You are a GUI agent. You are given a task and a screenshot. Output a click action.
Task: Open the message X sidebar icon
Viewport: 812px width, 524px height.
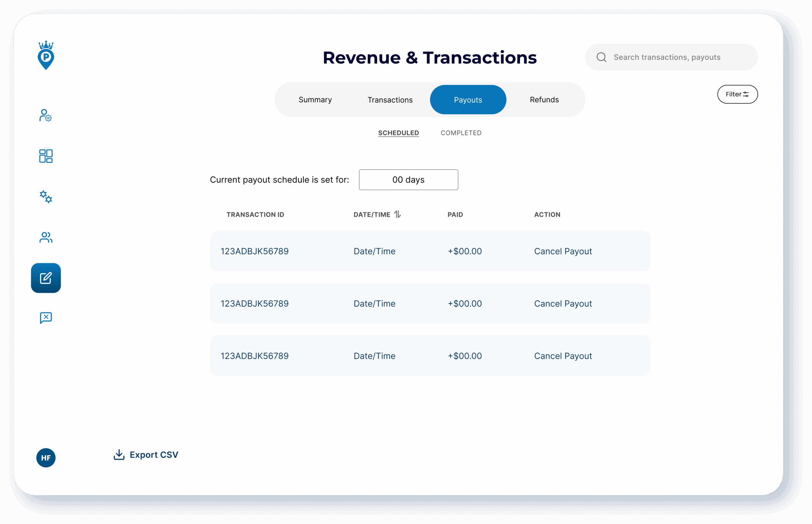[46, 318]
